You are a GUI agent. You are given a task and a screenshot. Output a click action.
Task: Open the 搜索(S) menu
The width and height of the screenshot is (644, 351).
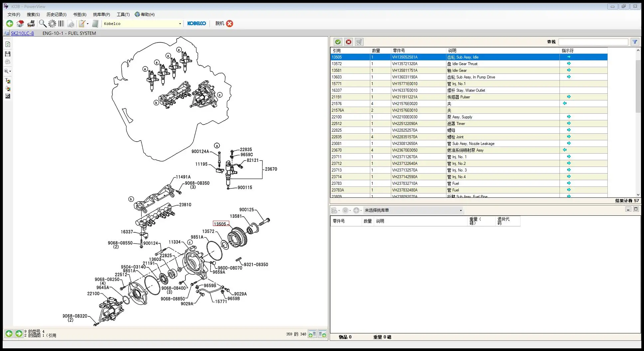point(33,15)
